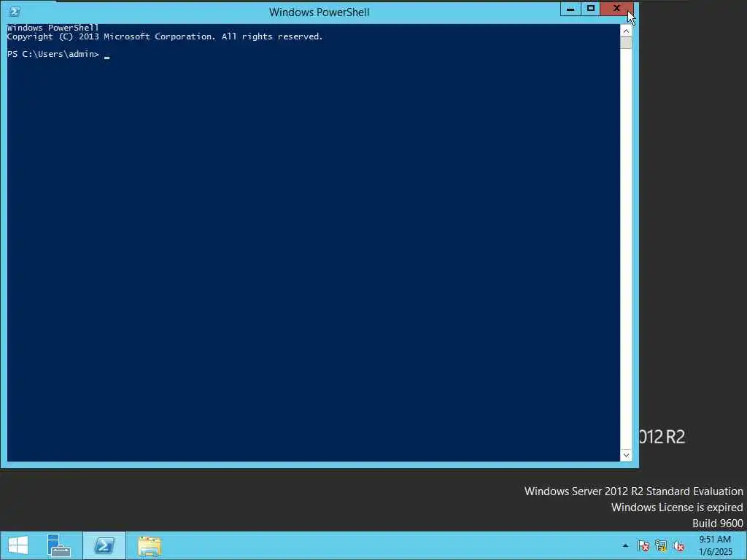Click the Windows PowerShell title bar text
The width and height of the screenshot is (747, 560).
tap(320, 12)
